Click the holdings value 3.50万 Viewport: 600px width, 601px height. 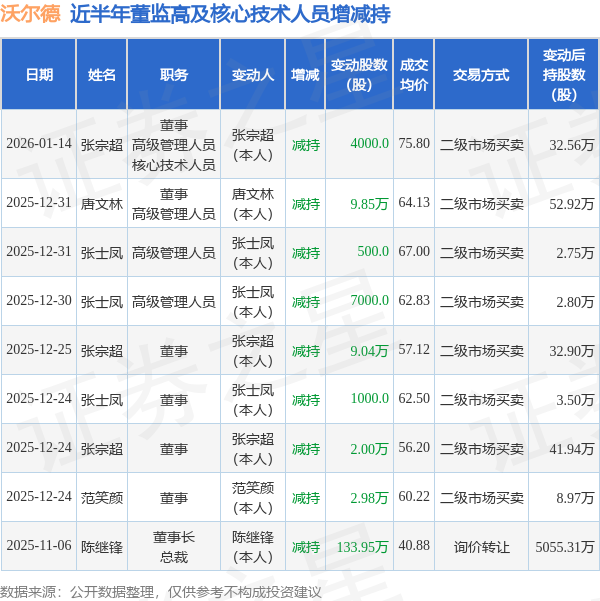click(575, 400)
